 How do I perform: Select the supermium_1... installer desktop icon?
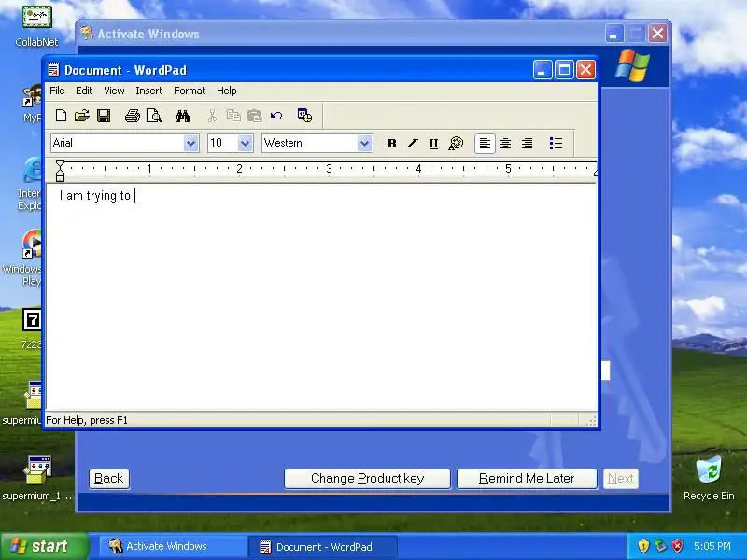[x=37, y=478]
